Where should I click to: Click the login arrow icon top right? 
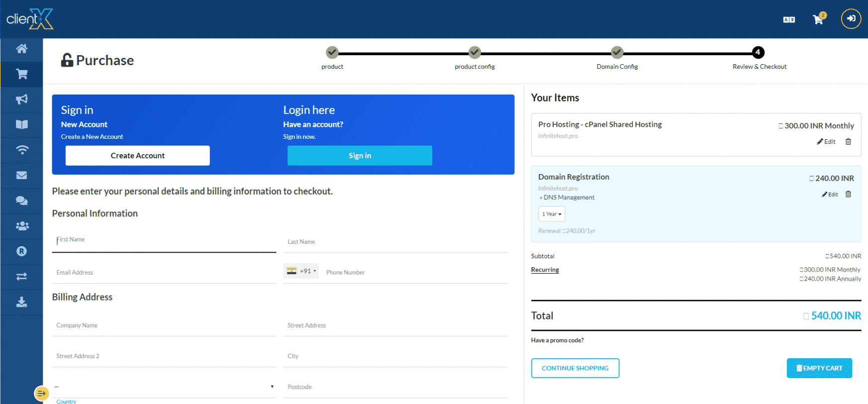(851, 19)
